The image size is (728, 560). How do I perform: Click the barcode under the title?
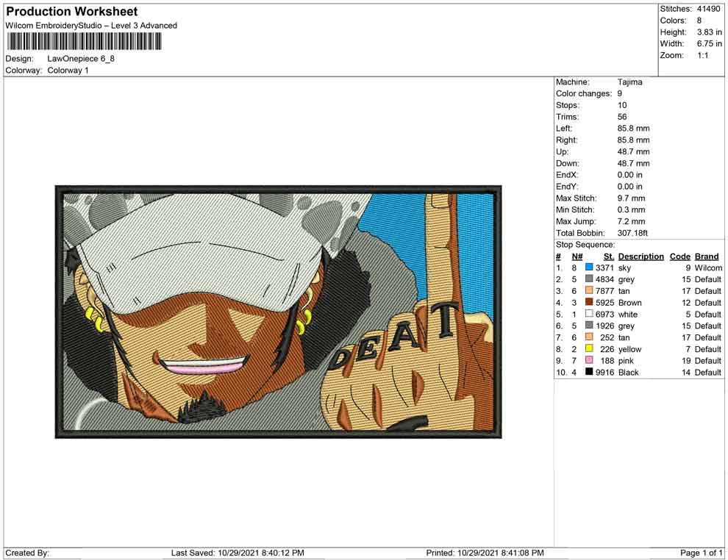click(x=84, y=42)
